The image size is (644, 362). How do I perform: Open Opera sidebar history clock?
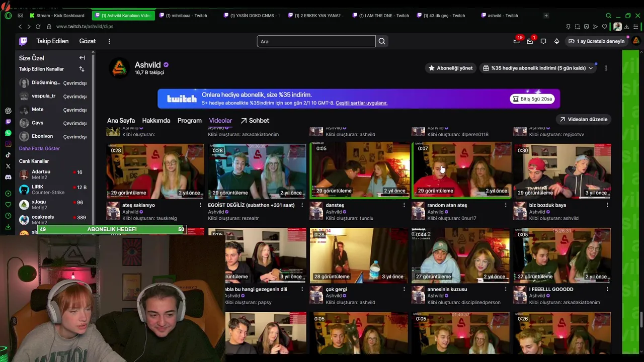8,216
